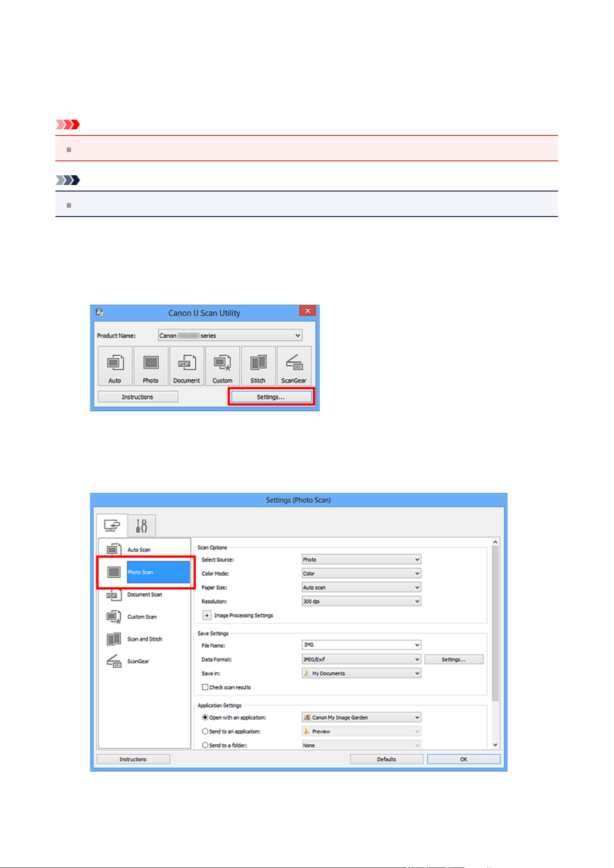Click the Settings... button in Scan Utility
Screen dimensions: 614x868
point(271,397)
